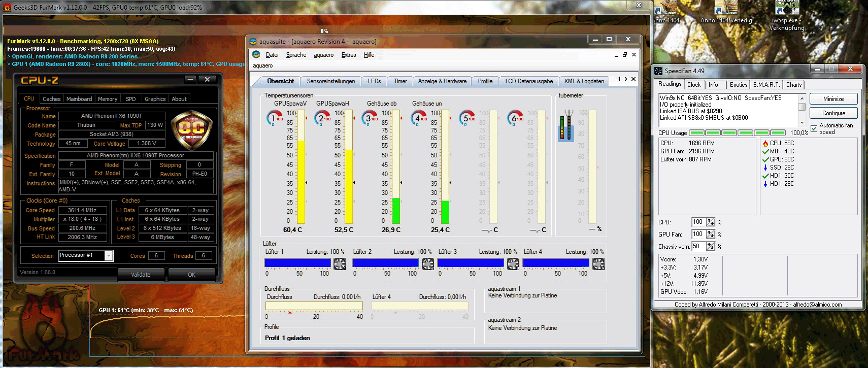Click the fan icon next to Lüfter 1
This screenshot has width=868, height=368.
[x=340, y=263]
